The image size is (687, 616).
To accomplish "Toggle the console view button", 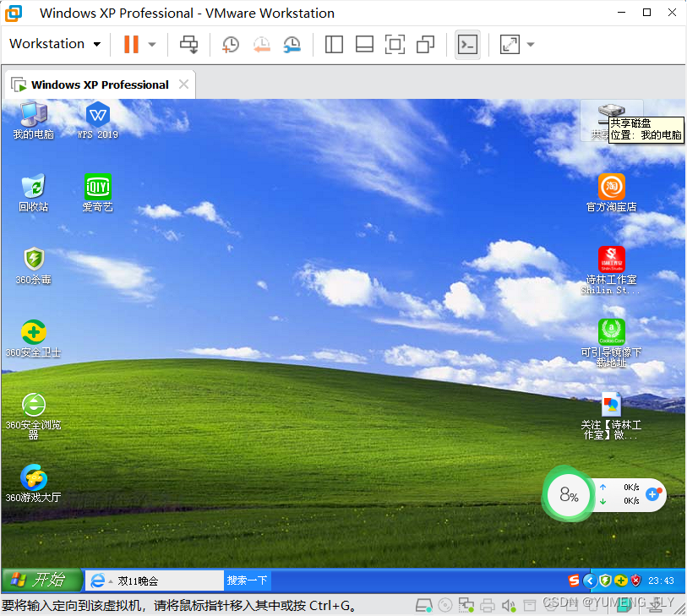I will [467, 44].
